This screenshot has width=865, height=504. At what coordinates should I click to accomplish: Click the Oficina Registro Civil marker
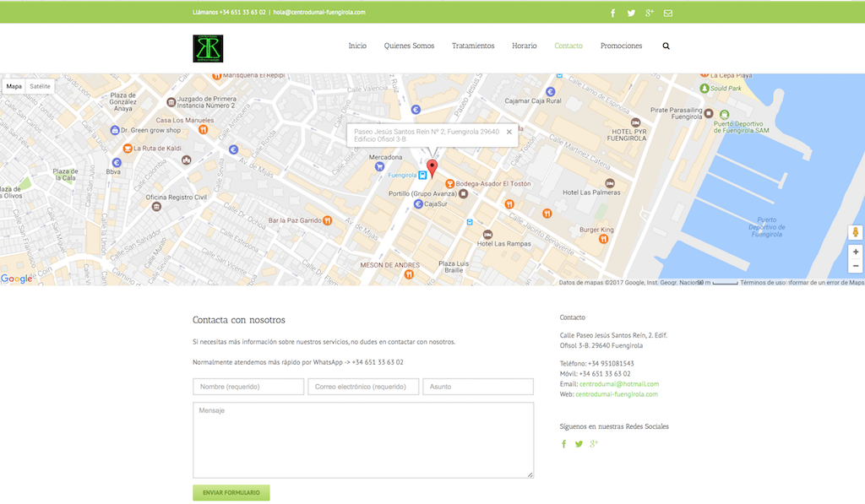pyautogui.click(x=156, y=207)
